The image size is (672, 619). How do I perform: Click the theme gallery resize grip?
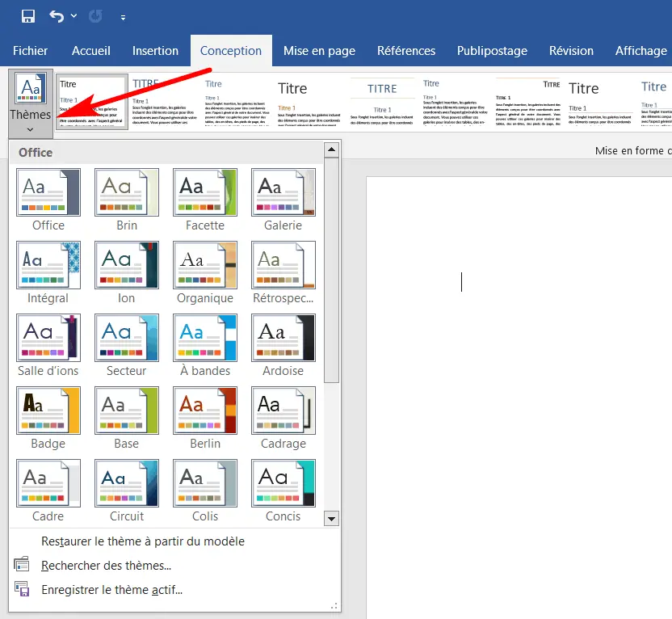coord(334,606)
